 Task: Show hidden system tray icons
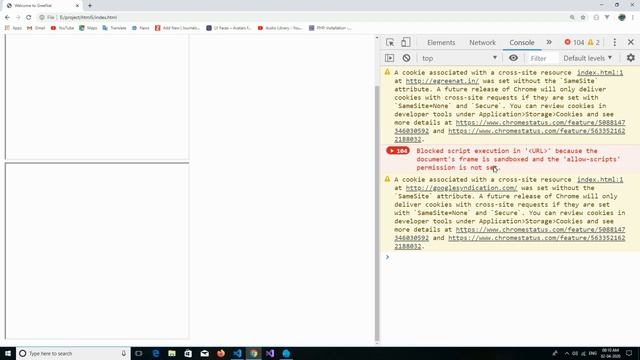tap(567, 353)
